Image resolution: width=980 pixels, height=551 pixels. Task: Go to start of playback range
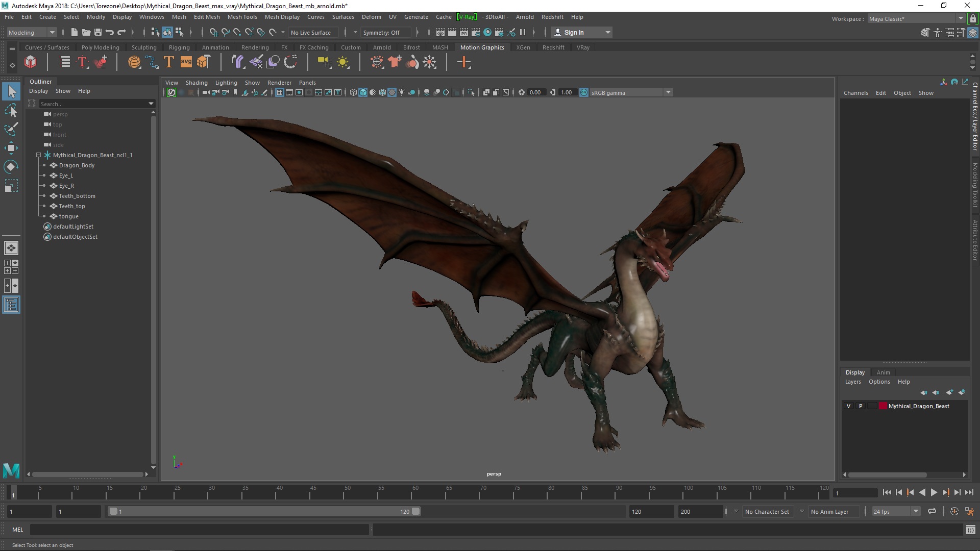[x=887, y=492]
